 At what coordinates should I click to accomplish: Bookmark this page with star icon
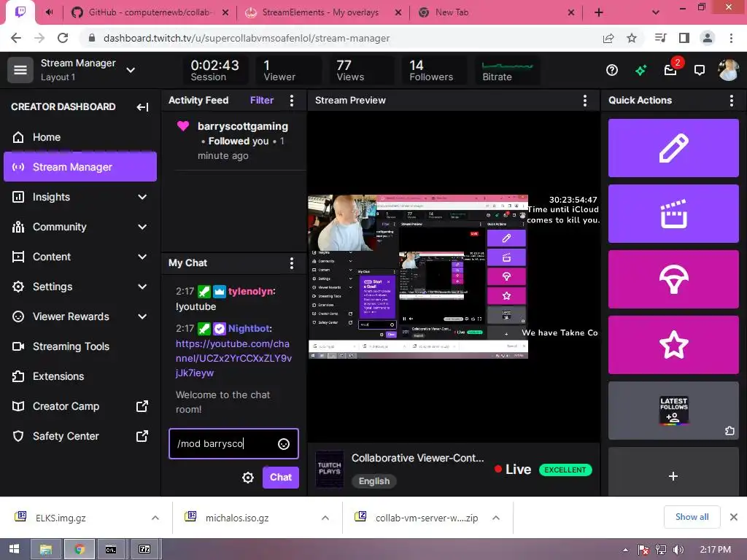tap(631, 38)
